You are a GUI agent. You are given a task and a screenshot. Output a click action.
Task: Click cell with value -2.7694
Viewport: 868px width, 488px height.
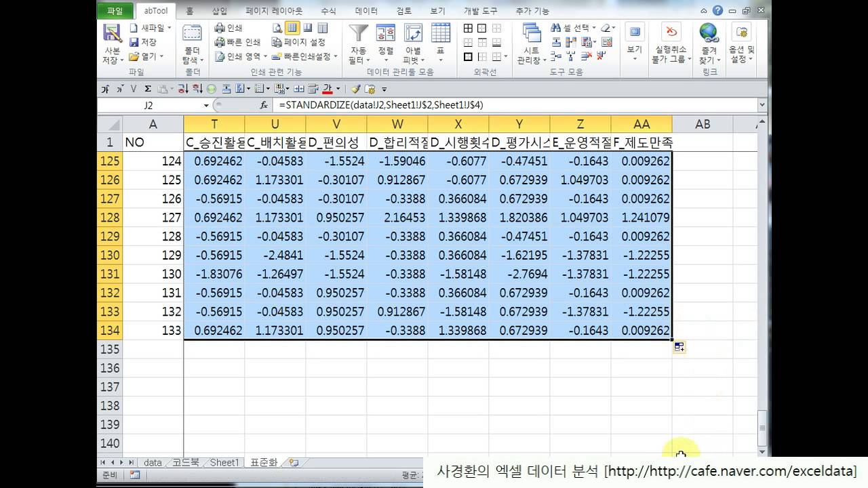coord(519,274)
